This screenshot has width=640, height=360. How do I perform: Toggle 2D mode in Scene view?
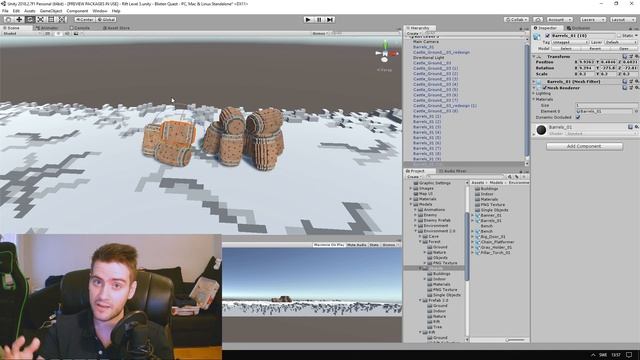47,33
